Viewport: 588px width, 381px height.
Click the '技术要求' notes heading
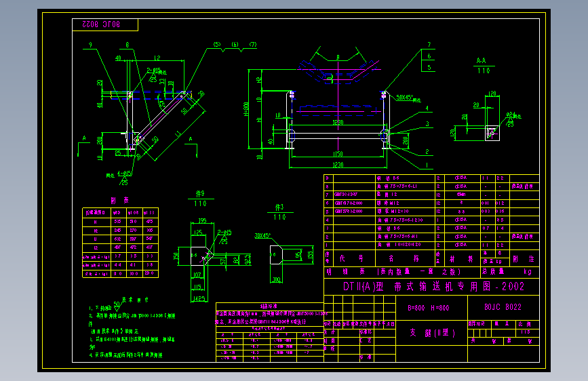pos(136,300)
